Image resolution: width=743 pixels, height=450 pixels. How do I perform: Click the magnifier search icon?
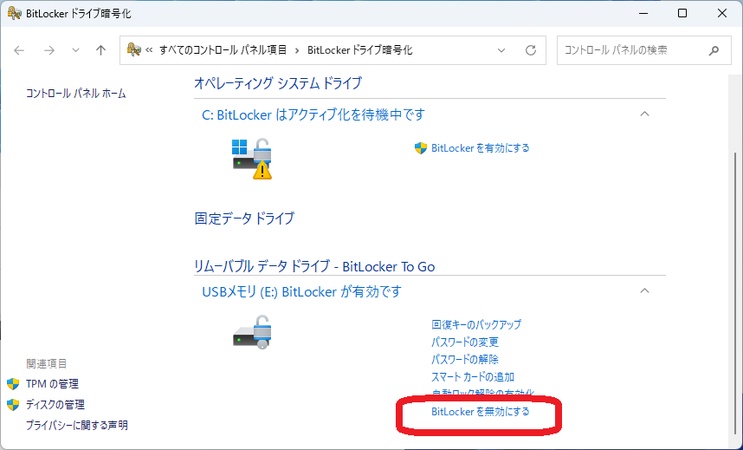[714, 50]
